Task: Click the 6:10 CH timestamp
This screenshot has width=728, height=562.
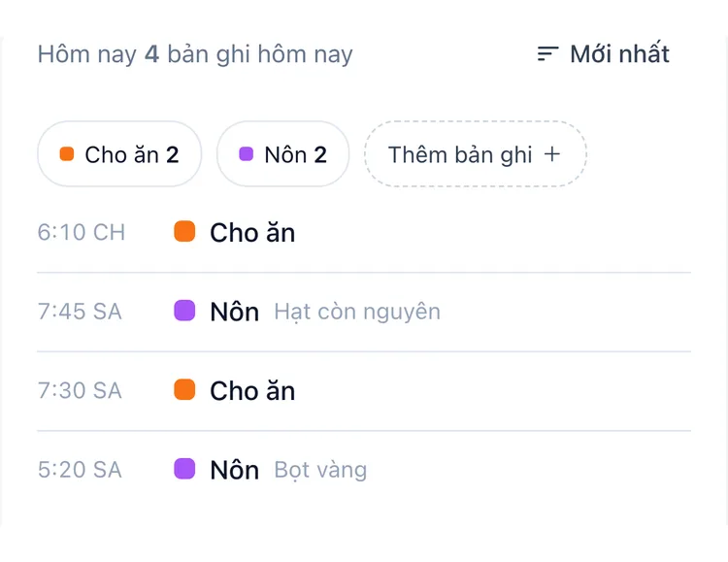Action: point(82,232)
